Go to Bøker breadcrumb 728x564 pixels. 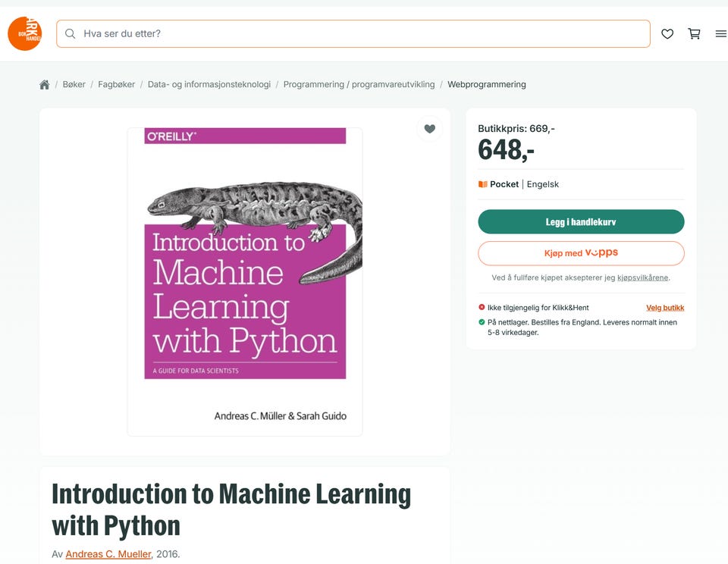74,84
